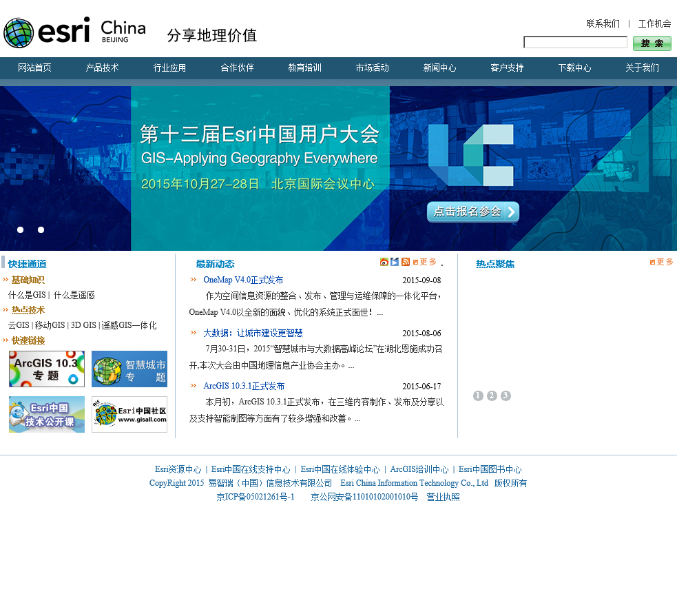Open Esri资源中心 footer link
This screenshot has height=616, width=677.
click(x=178, y=469)
